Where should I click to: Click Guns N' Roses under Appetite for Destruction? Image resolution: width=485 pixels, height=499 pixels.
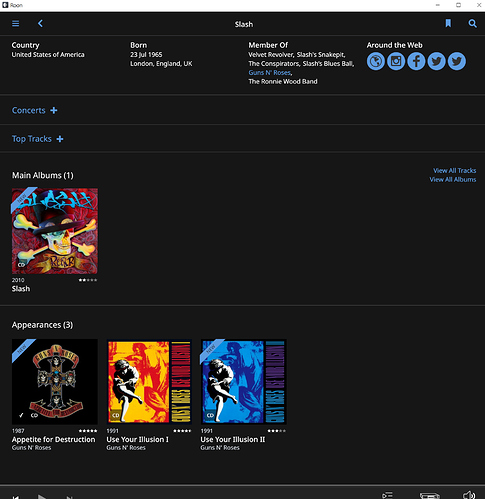pos(32,448)
